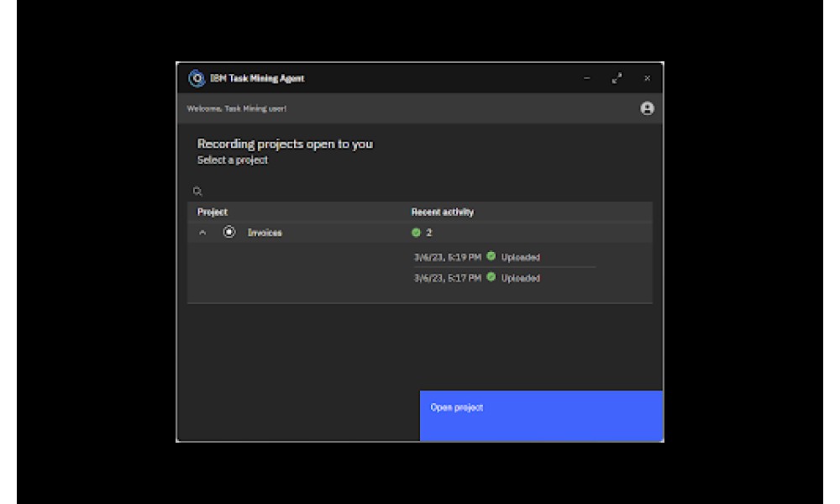Open the user profile avatar icon
840x504 pixels.
(x=647, y=108)
